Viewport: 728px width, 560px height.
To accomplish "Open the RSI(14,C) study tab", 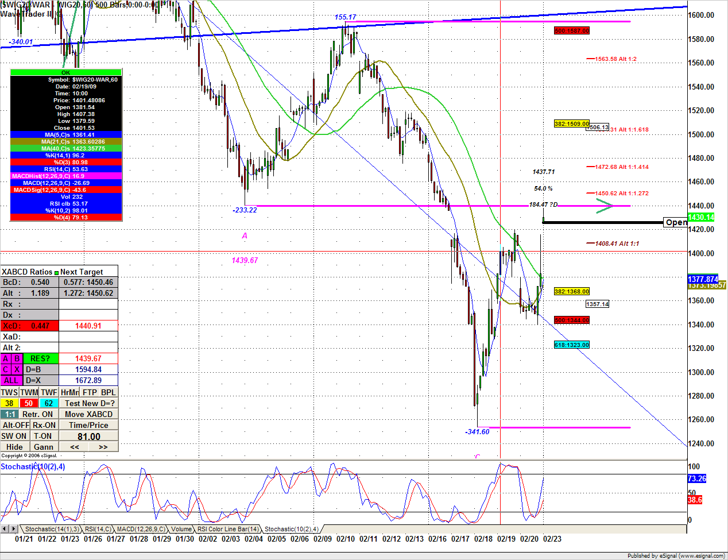I will (x=98, y=529).
